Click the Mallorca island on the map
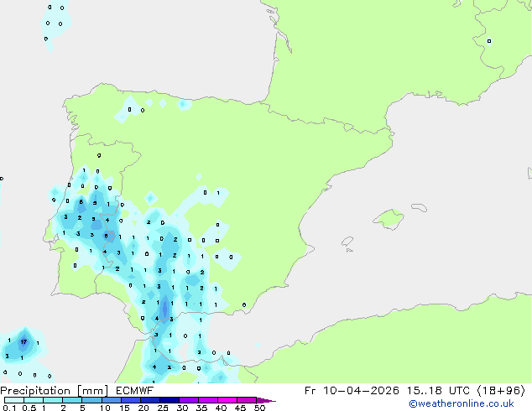The width and height of the screenshot is (532, 411). (389, 219)
